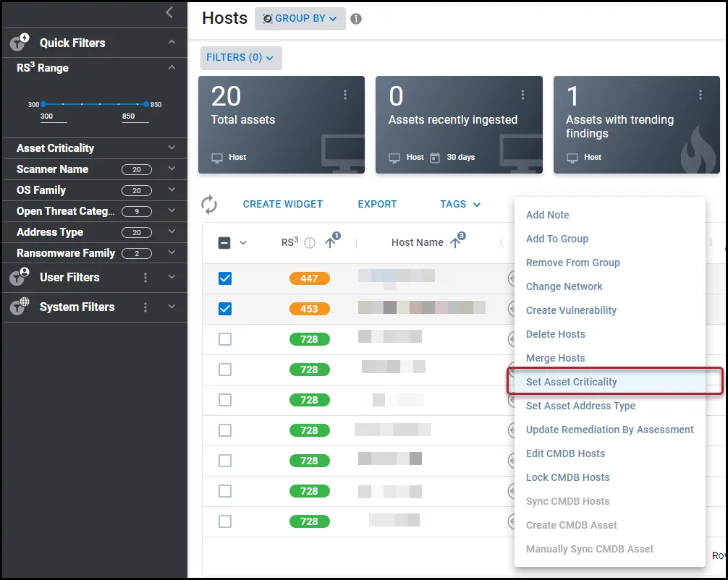Choose Lock CMDB Hosts from the menu
The height and width of the screenshot is (580, 728).
[x=610, y=477]
